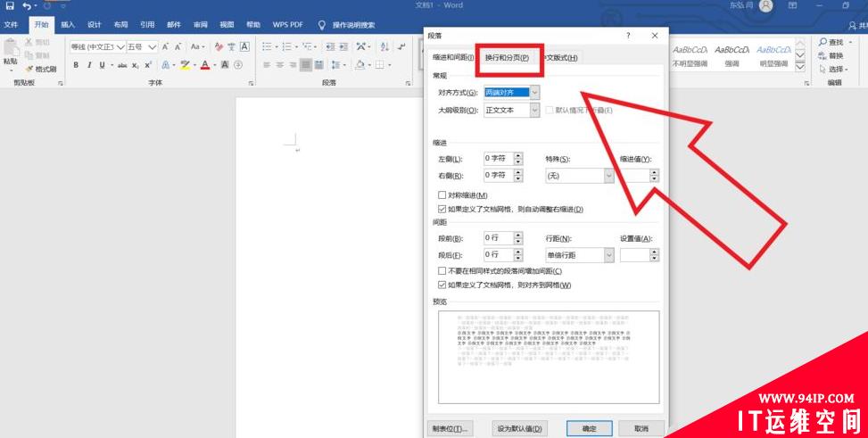Open the font name dropdown in ribbon
The width and height of the screenshot is (868, 438).
point(120,47)
